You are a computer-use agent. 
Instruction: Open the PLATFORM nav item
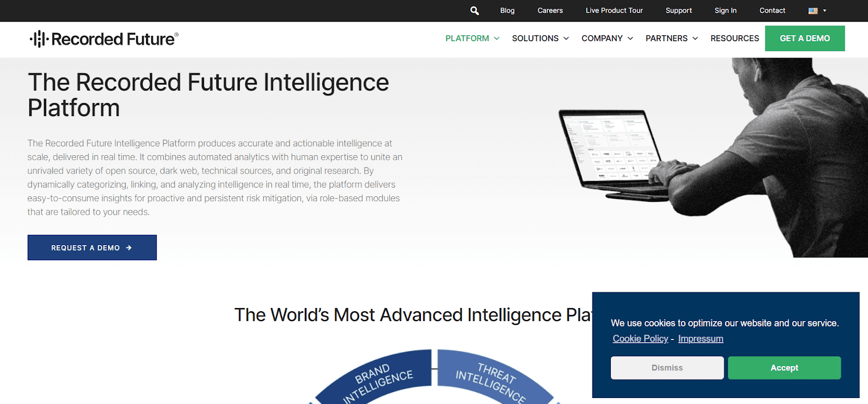(467, 39)
